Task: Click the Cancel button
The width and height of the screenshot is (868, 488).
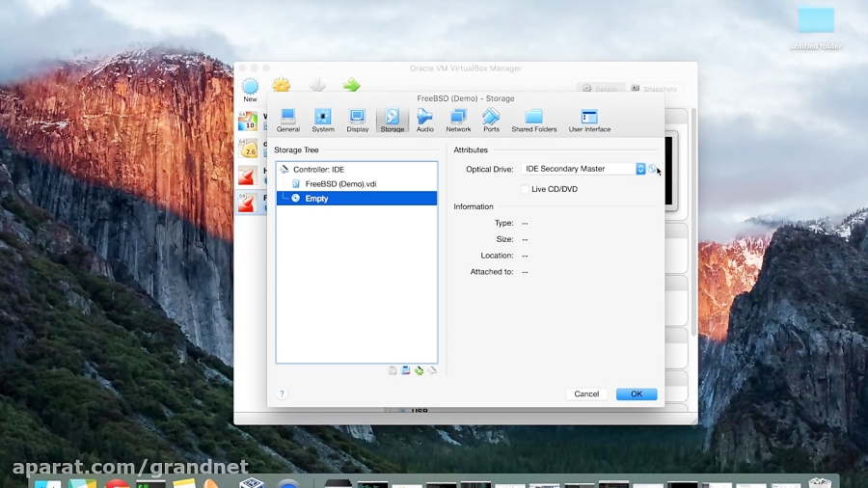Action: click(586, 393)
